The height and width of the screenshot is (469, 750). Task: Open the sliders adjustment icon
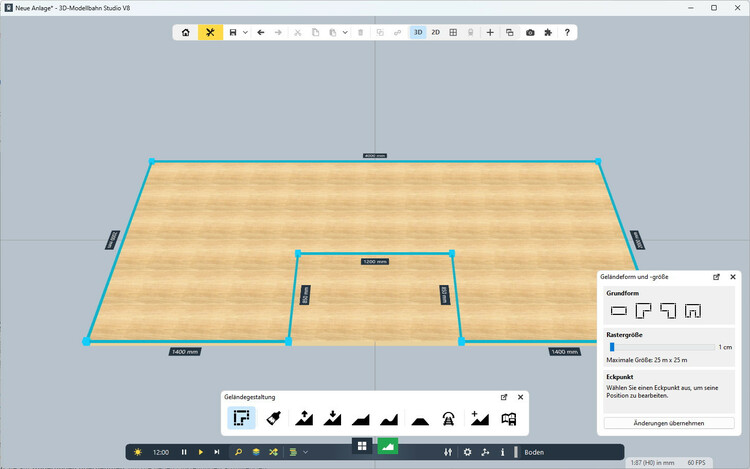pyautogui.click(x=448, y=452)
